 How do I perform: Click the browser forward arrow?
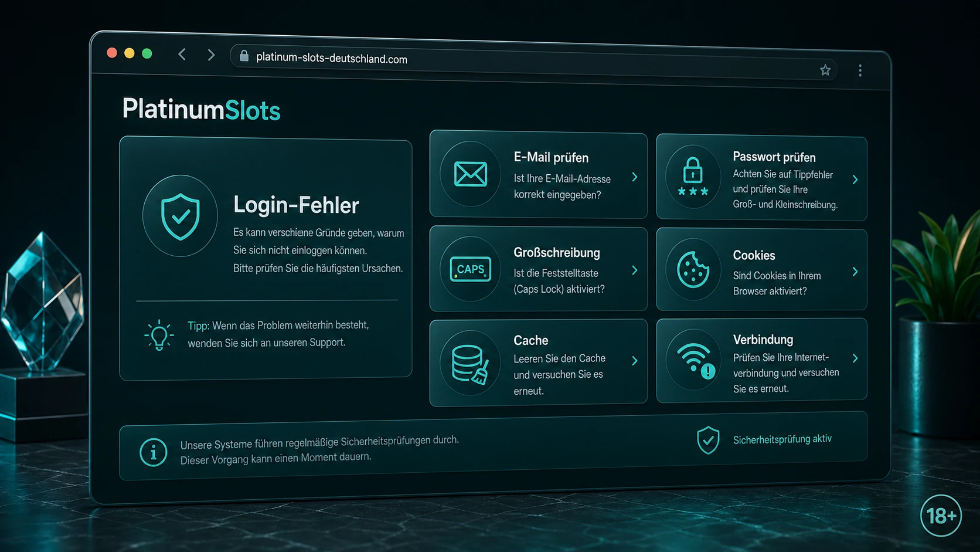(x=211, y=55)
